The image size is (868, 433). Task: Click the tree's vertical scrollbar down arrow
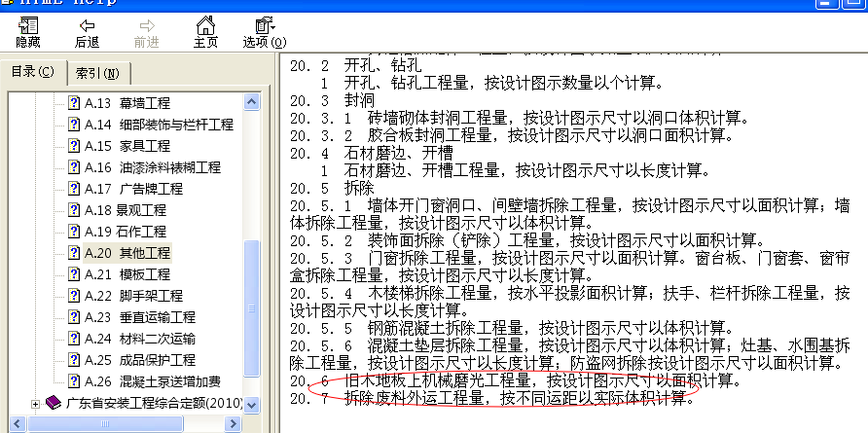251,405
